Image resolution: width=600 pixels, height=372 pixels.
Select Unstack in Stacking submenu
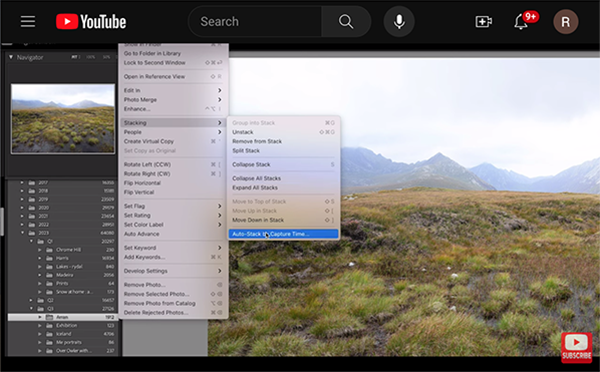284,132
